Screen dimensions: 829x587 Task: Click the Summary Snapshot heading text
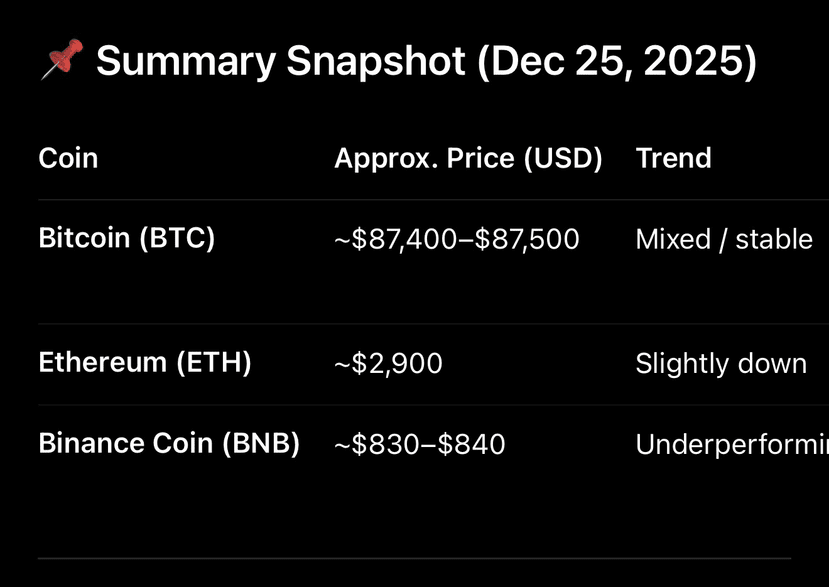281,62
